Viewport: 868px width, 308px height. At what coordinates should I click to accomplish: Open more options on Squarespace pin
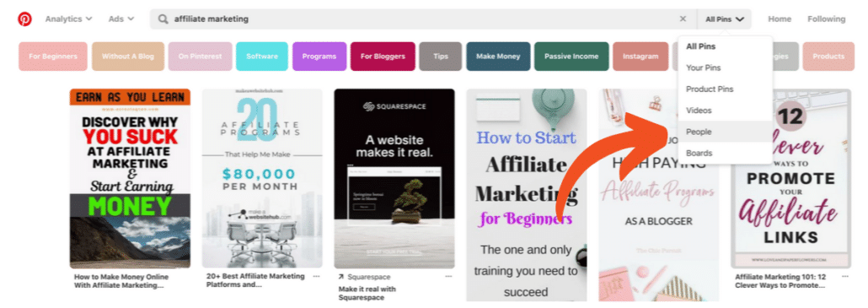coord(448,276)
